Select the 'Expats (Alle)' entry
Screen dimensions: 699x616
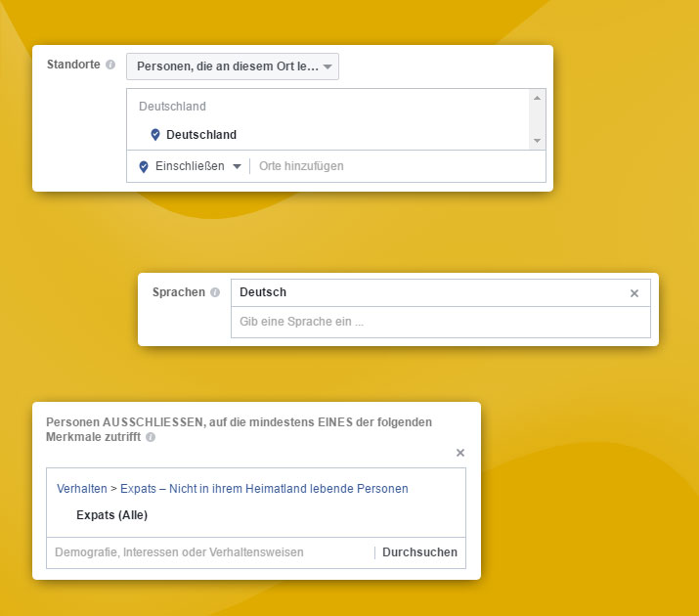click(111, 515)
